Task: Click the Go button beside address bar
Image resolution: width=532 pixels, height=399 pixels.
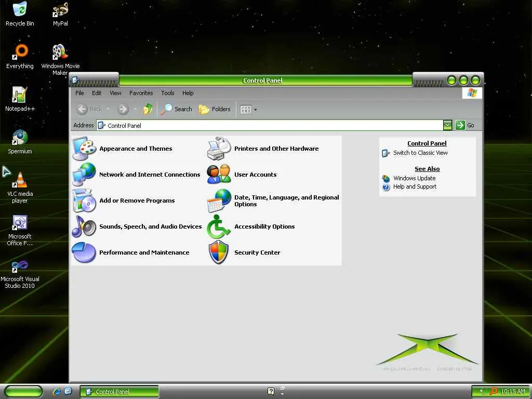Action: [x=465, y=125]
